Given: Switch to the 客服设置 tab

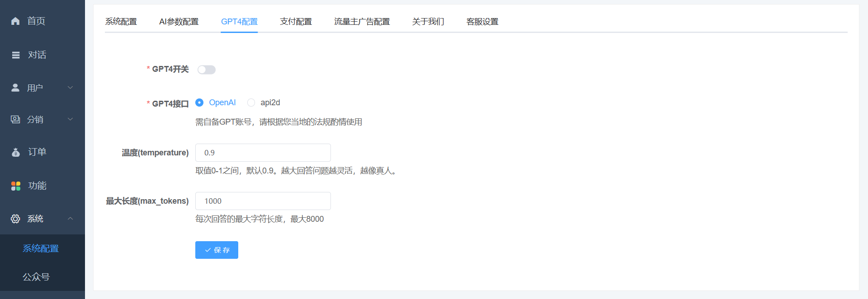Looking at the screenshot, I should coord(482,22).
